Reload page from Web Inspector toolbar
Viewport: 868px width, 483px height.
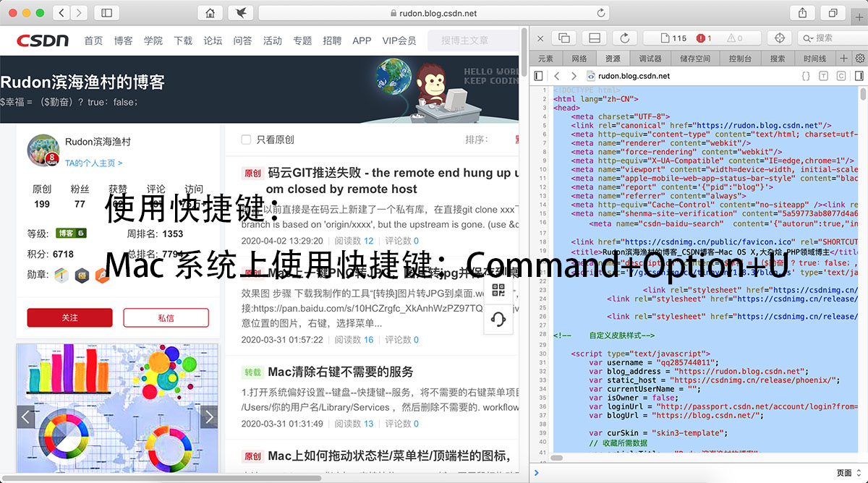(624, 38)
